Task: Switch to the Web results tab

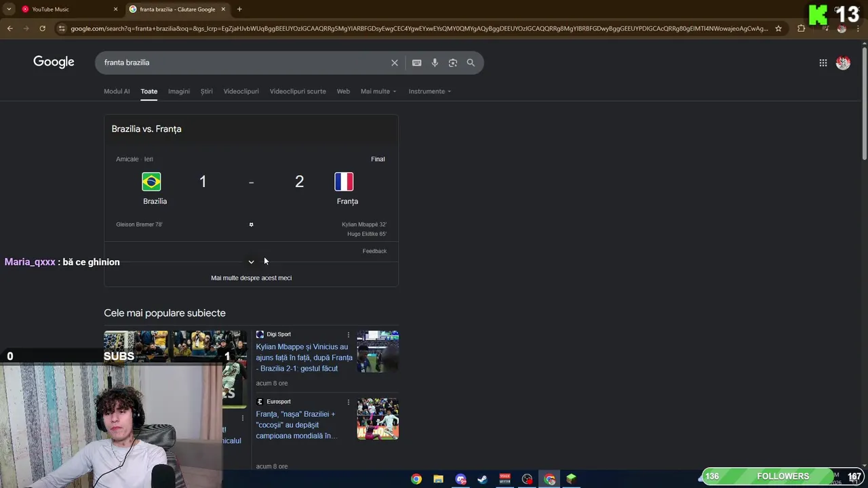Action: 343,91
